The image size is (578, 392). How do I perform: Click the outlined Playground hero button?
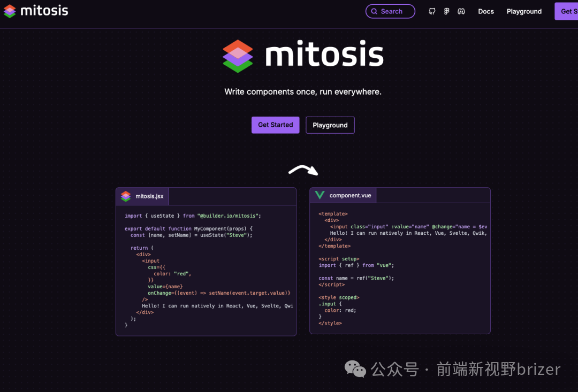pos(330,125)
